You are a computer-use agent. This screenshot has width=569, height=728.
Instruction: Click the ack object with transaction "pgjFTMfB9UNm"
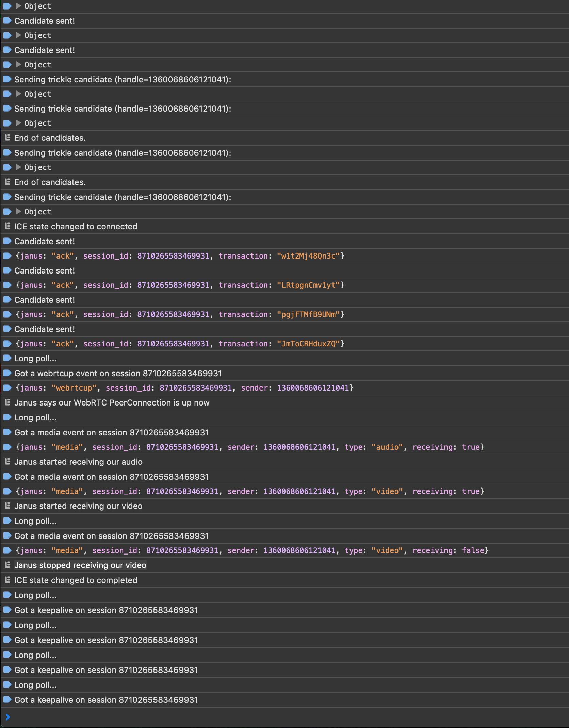(x=180, y=315)
